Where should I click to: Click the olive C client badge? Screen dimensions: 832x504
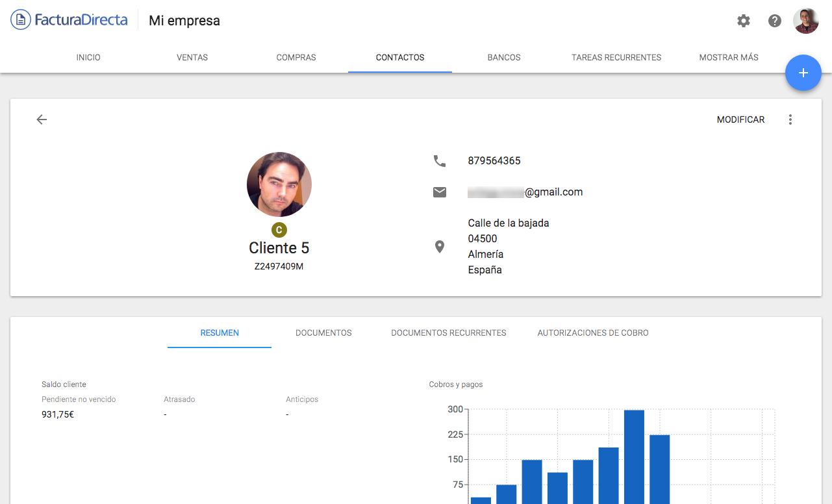point(279,229)
